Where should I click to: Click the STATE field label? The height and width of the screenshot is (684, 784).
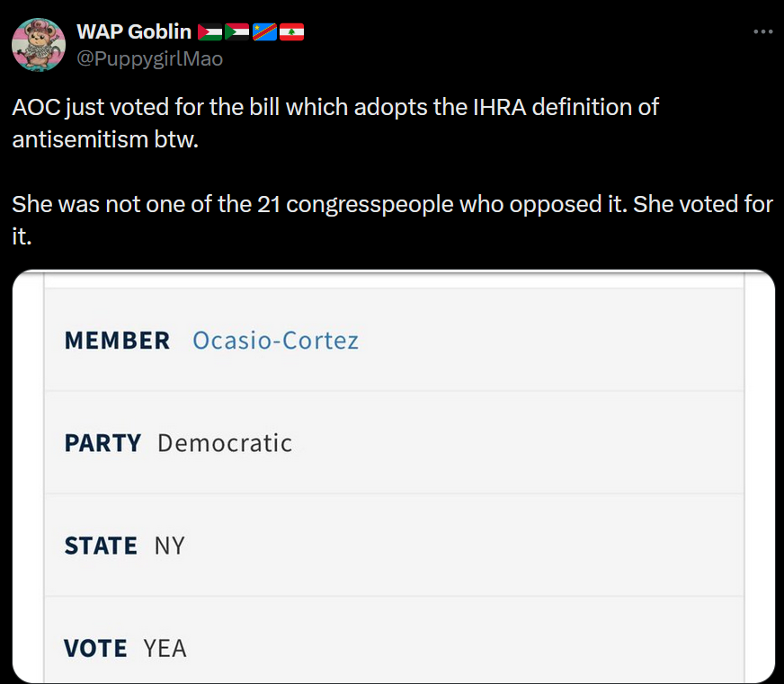(x=101, y=546)
